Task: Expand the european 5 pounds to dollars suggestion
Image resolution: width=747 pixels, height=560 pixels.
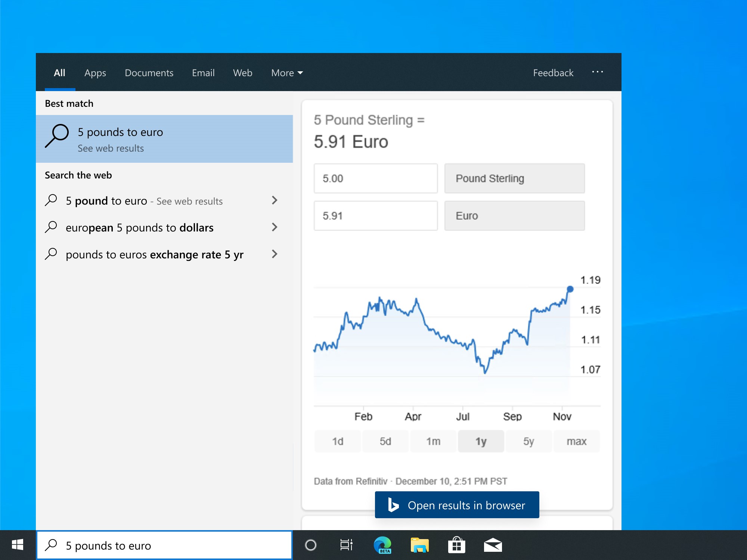Action: [x=275, y=227]
